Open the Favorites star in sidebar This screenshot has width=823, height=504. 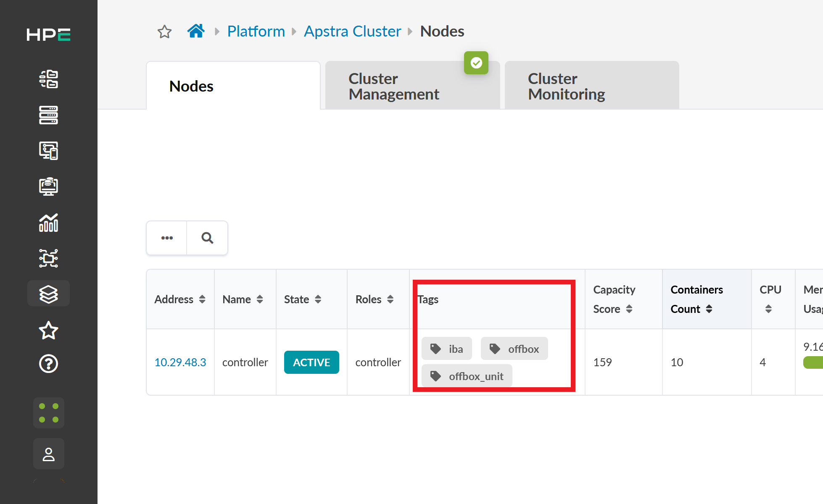pyautogui.click(x=48, y=330)
